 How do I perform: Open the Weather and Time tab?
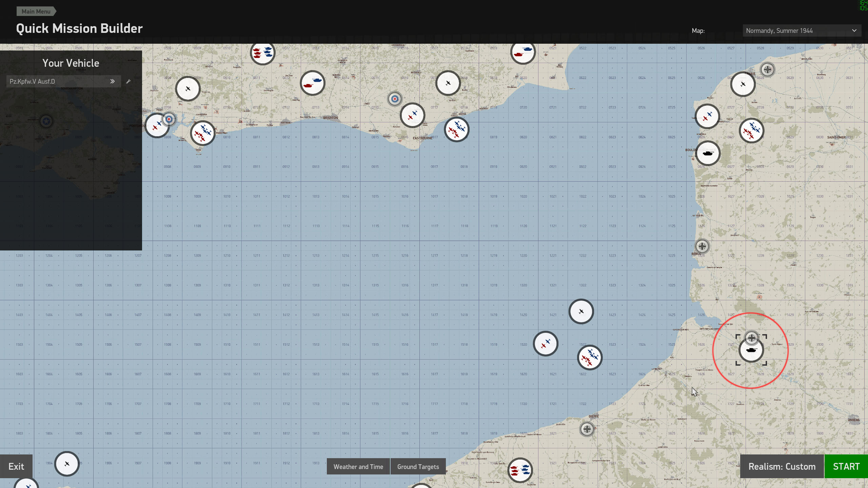(358, 467)
